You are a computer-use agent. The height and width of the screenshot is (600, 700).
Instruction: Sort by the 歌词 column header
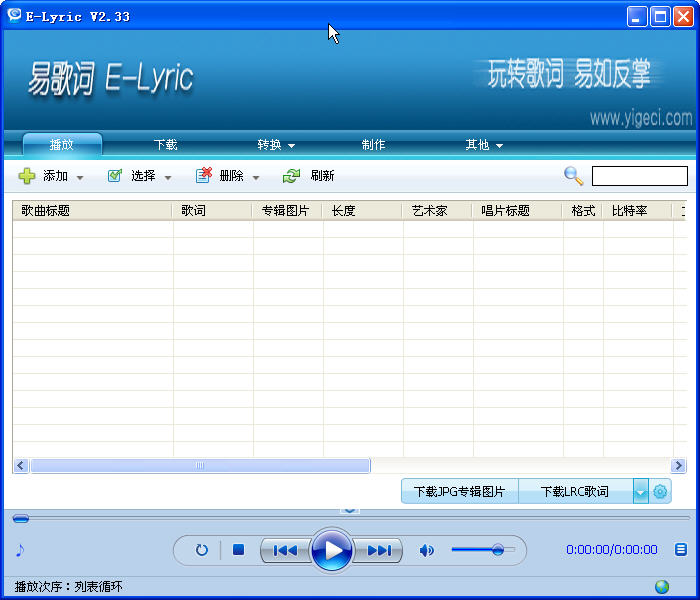tap(212, 210)
